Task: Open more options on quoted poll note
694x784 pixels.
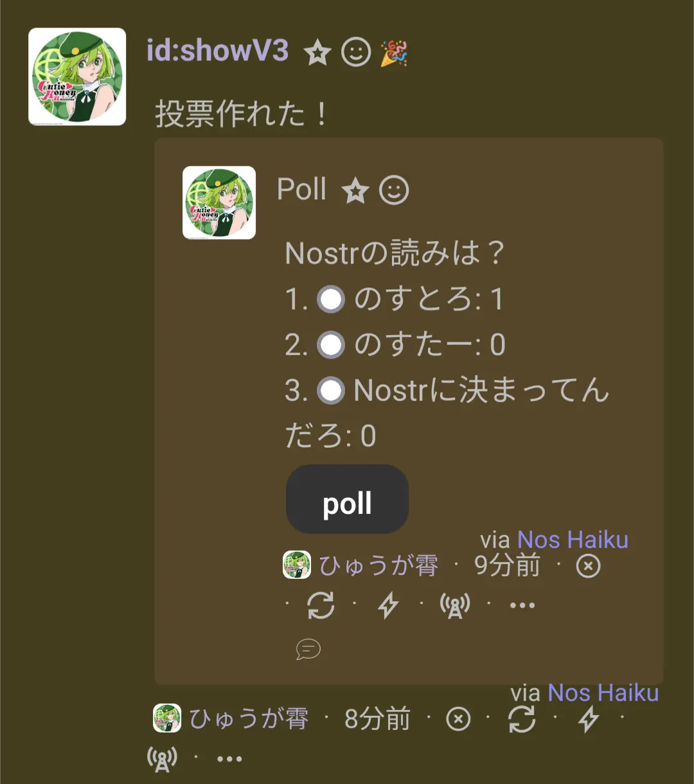Action: click(522, 605)
